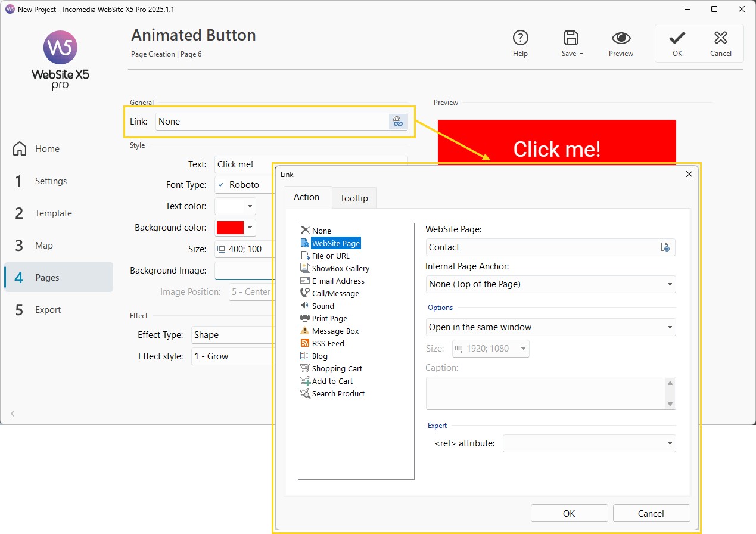Collapse sidebar with the left chevron

tap(13, 413)
